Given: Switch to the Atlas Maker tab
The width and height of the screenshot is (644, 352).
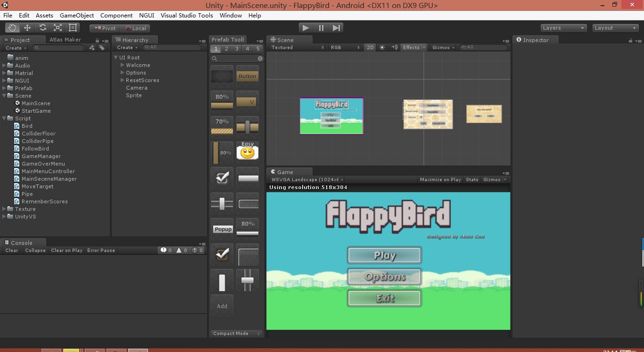Looking at the screenshot, I should [66, 40].
